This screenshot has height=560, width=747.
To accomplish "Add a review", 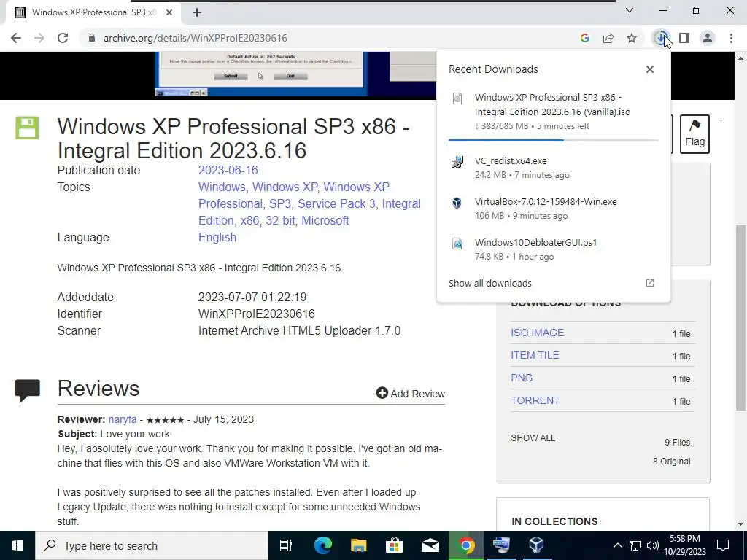I will coord(411,393).
